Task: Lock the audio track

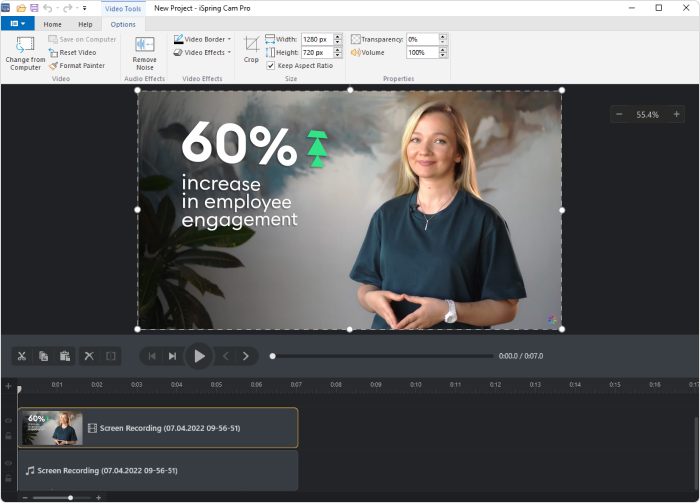Action: [x=8, y=478]
